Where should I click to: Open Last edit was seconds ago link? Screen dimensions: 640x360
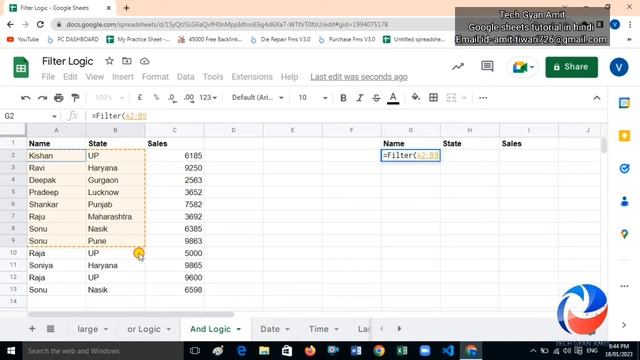pos(359,77)
